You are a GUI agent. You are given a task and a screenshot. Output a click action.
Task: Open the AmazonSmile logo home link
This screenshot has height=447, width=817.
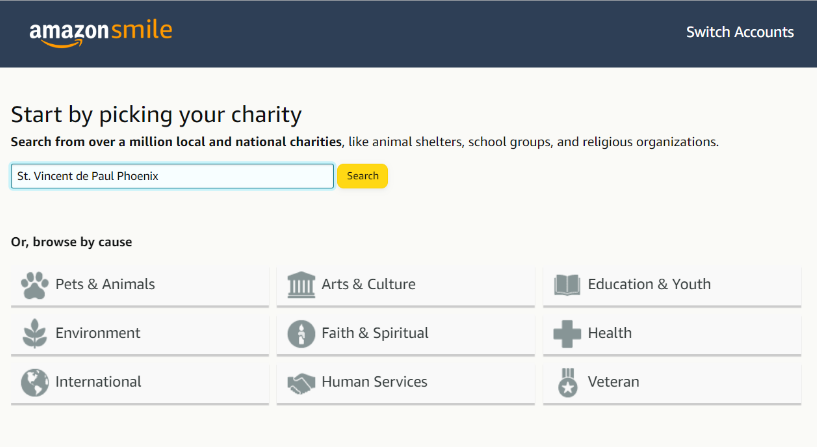pyautogui.click(x=101, y=33)
